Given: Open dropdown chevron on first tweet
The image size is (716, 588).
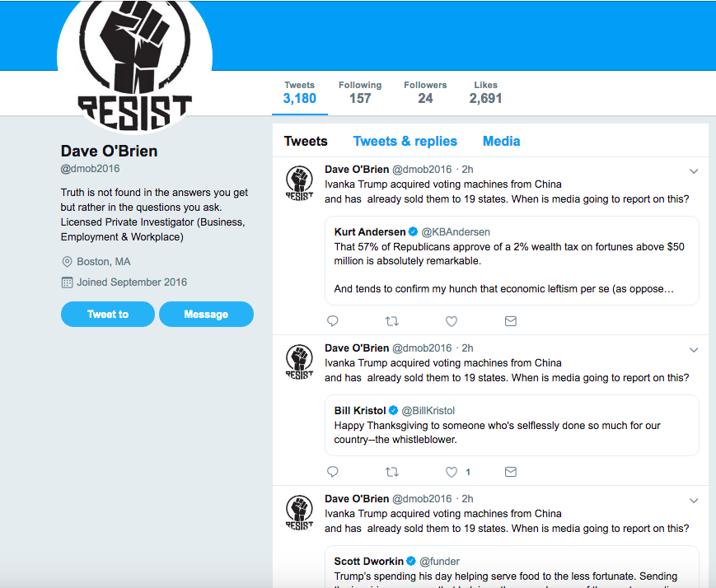Looking at the screenshot, I should pyautogui.click(x=694, y=171).
